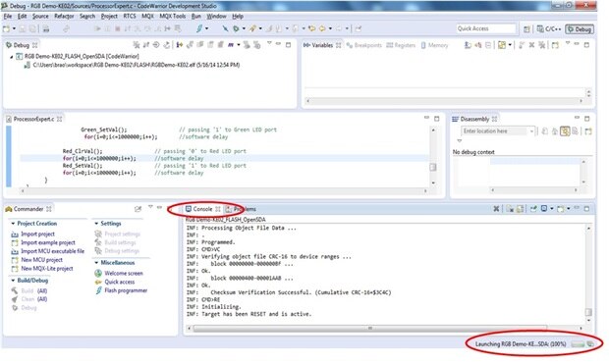Open the dropdown next to New file icon
609x364 pixels.
(x=14, y=28)
